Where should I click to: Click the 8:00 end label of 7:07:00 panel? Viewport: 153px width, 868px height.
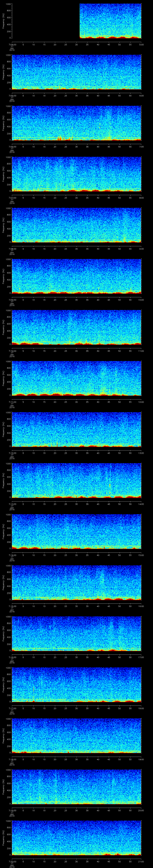141,198
